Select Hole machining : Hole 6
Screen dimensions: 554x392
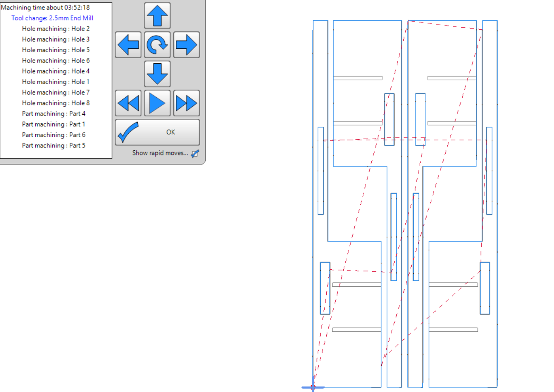[x=56, y=61]
